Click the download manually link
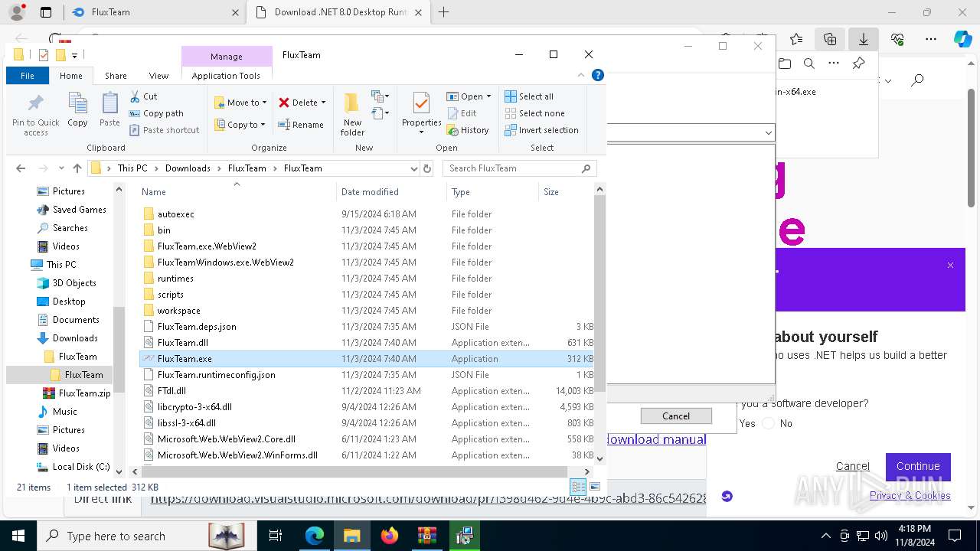The image size is (980, 551). click(656, 439)
